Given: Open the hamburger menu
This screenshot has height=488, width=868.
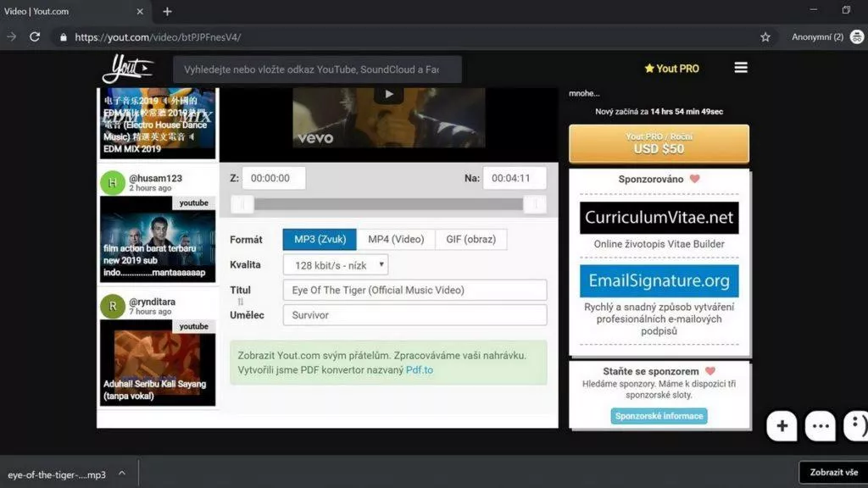Looking at the screenshot, I should coord(741,68).
